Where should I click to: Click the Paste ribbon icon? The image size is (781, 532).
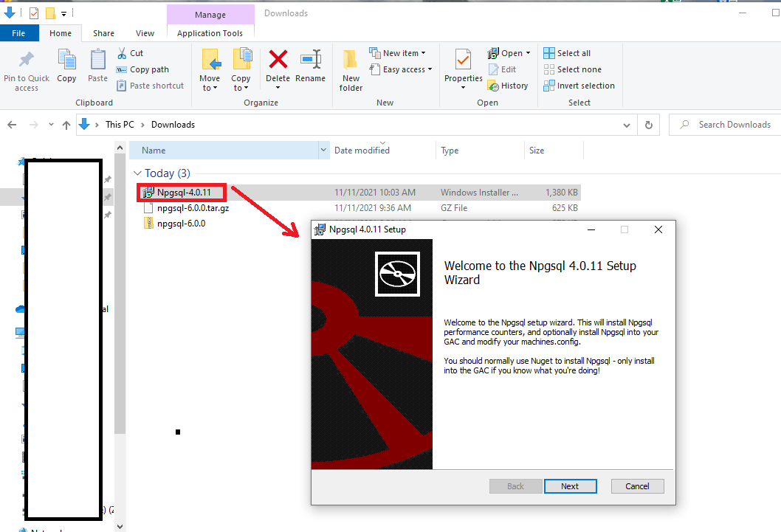click(x=97, y=60)
